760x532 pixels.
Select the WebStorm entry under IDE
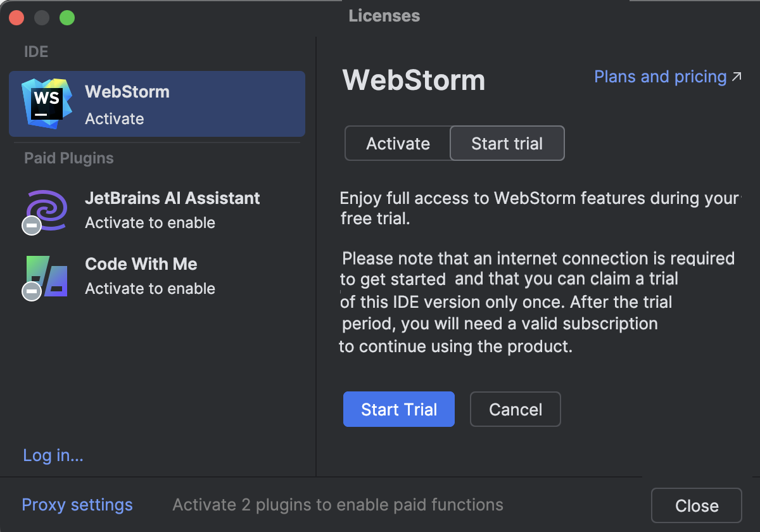[x=156, y=103]
